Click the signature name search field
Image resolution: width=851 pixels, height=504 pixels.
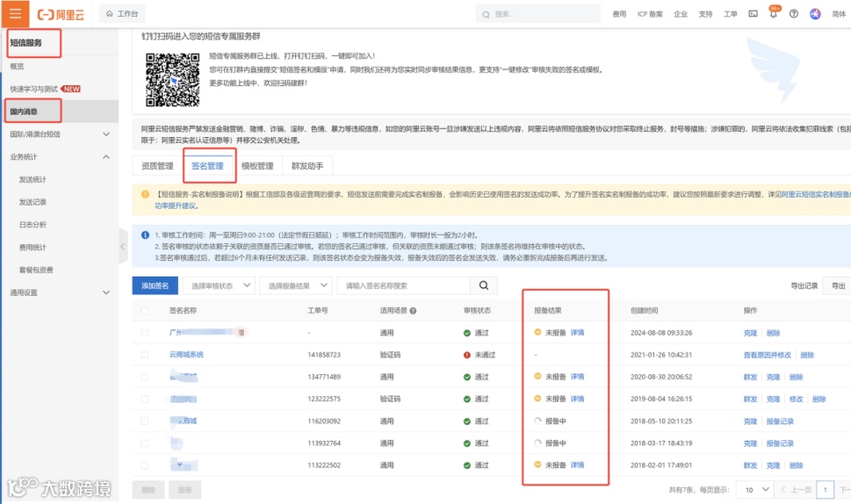tap(404, 286)
